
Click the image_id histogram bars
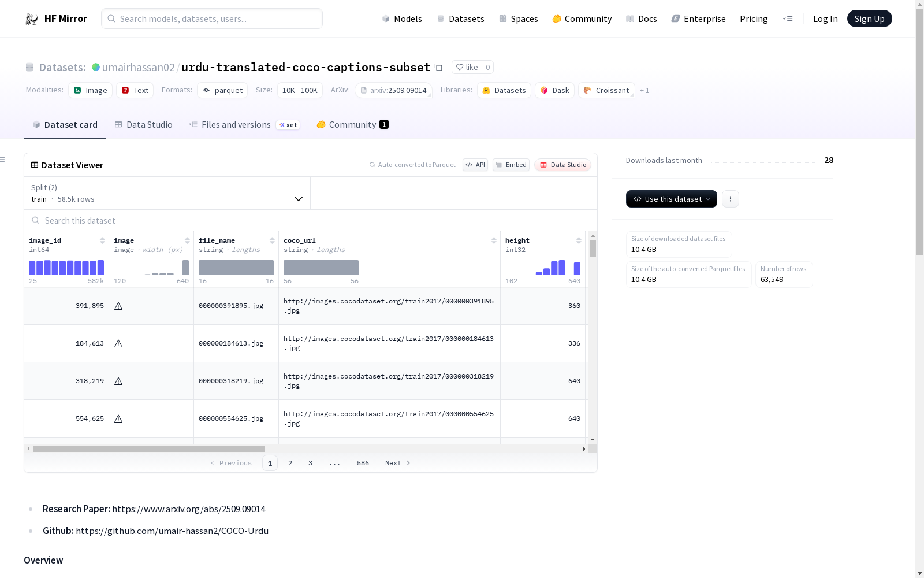pos(66,268)
